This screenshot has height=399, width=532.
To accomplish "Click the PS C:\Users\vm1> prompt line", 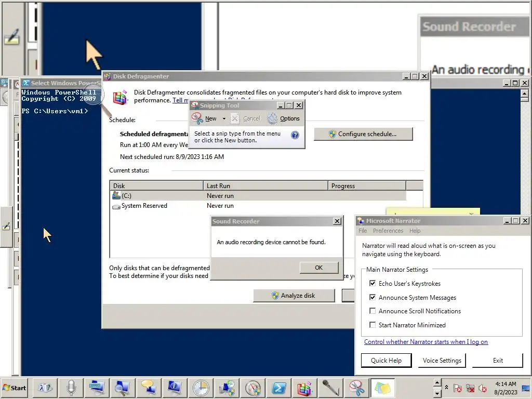I will tap(55, 111).
